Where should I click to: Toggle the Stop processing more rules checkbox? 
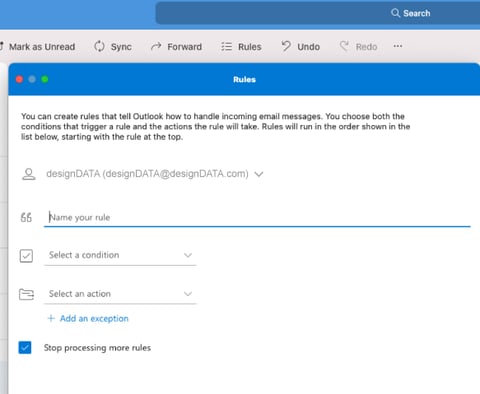point(25,348)
